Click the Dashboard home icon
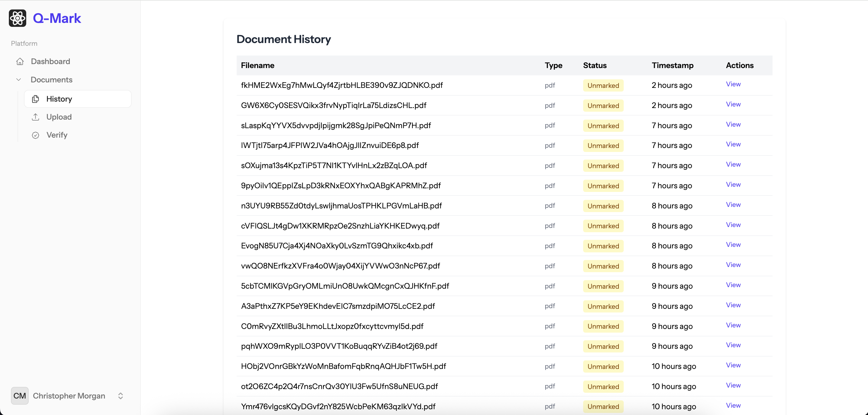Screen dimensions: 868x415 pos(20,61)
